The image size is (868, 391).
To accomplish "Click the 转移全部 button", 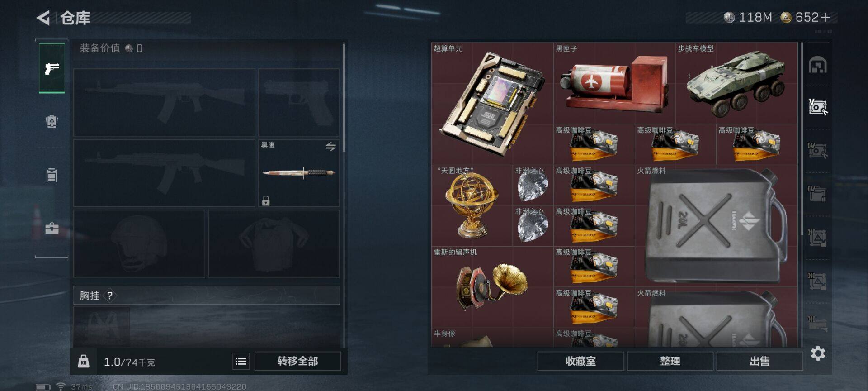I will click(297, 361).
